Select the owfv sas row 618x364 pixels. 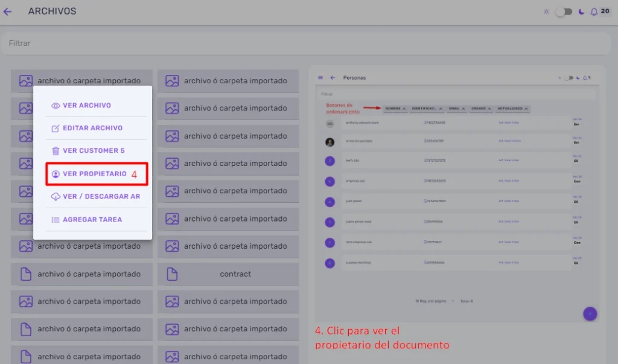click(457, 161)
